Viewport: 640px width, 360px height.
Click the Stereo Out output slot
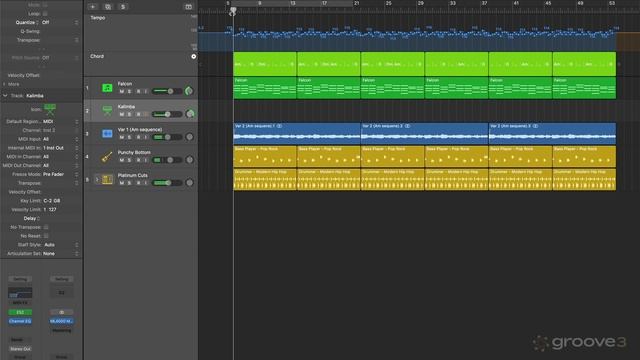(x=20, y=349)
